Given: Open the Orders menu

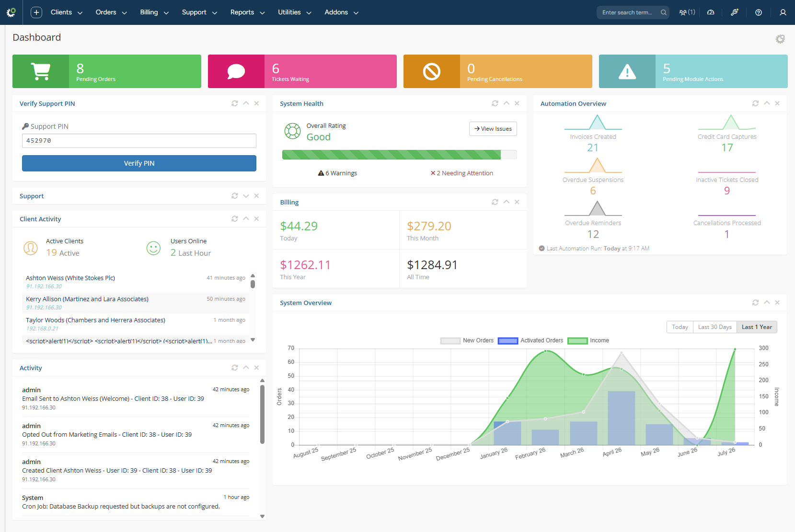Looking at the screenshot, I should pyautogui.click(x=111, y=12).
